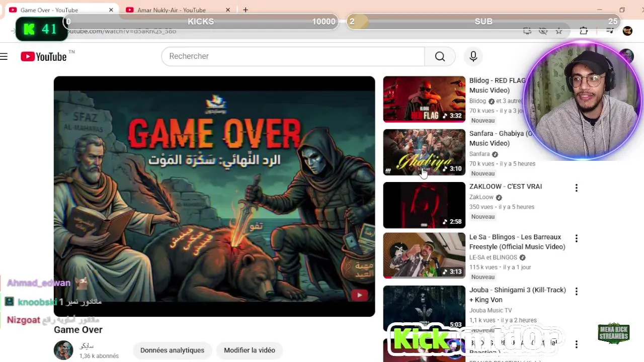This screenshot has width=644, height=362.
Task: Open the ZakLoow channel name link
Action: (481, 197)
